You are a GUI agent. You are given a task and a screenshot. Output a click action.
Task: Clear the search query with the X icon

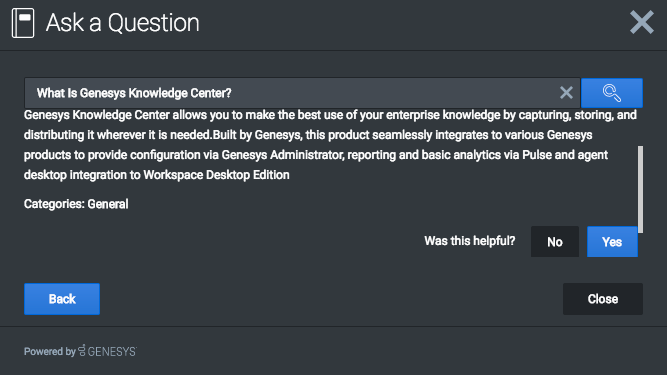click(x=566, y=93)
